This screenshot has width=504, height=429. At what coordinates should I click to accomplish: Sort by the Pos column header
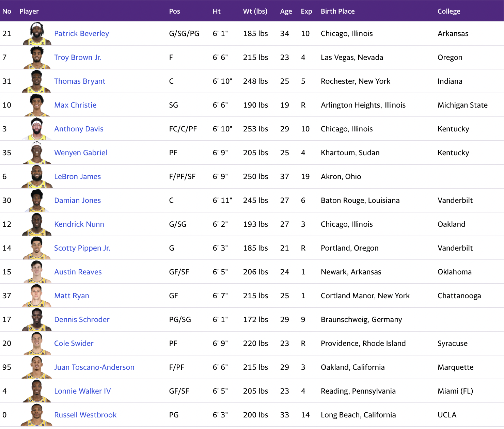tap(174, 11)
